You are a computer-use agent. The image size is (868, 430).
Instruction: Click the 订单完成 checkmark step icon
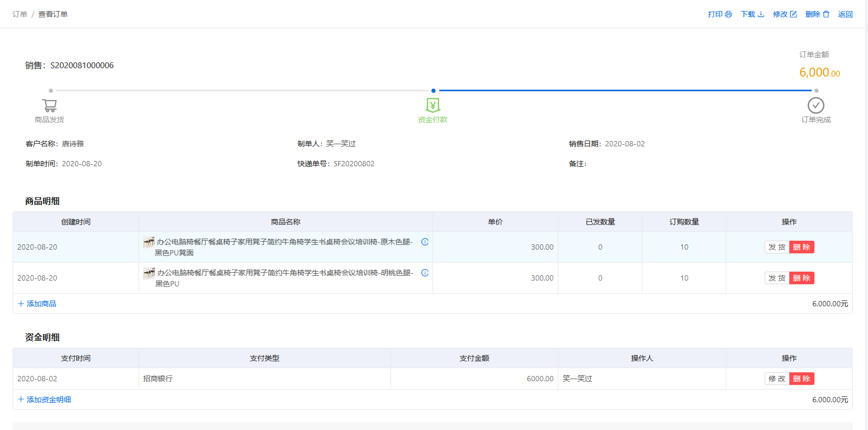tap(816, 105)
